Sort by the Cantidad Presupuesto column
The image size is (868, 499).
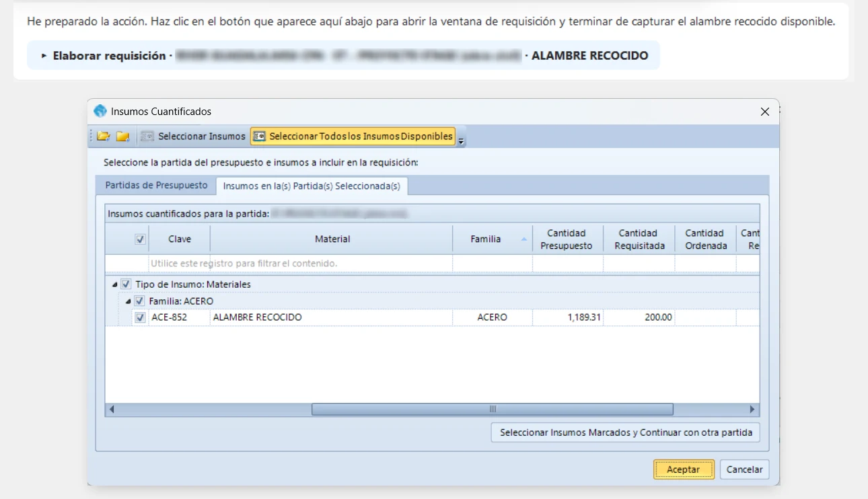567,239
